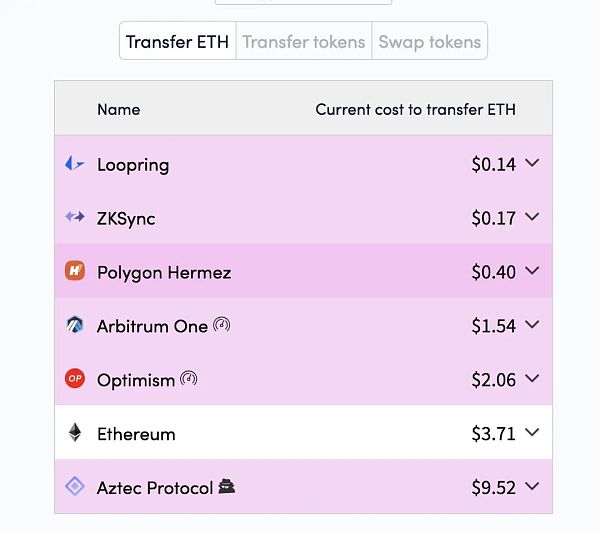Sort by Current cost to transfer ETH
Screen dimensions: 600x533
coord(415,109)
